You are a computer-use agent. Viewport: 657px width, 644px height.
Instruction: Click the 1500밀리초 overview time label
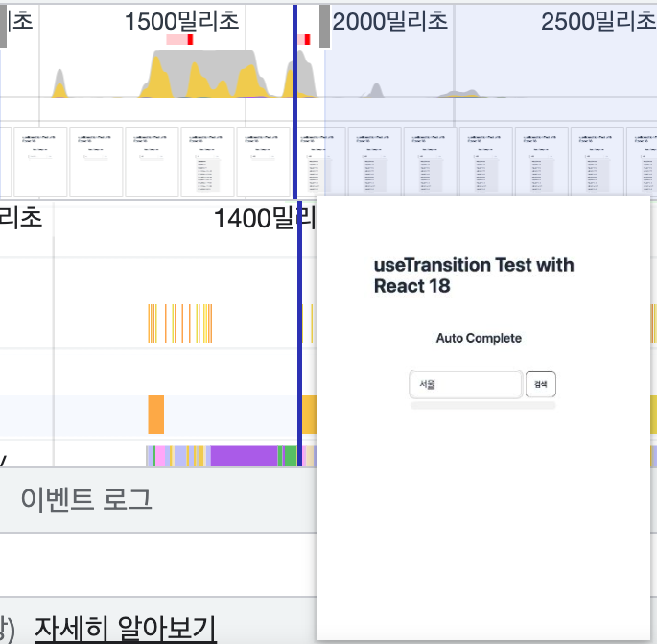(x=182, y=21)
